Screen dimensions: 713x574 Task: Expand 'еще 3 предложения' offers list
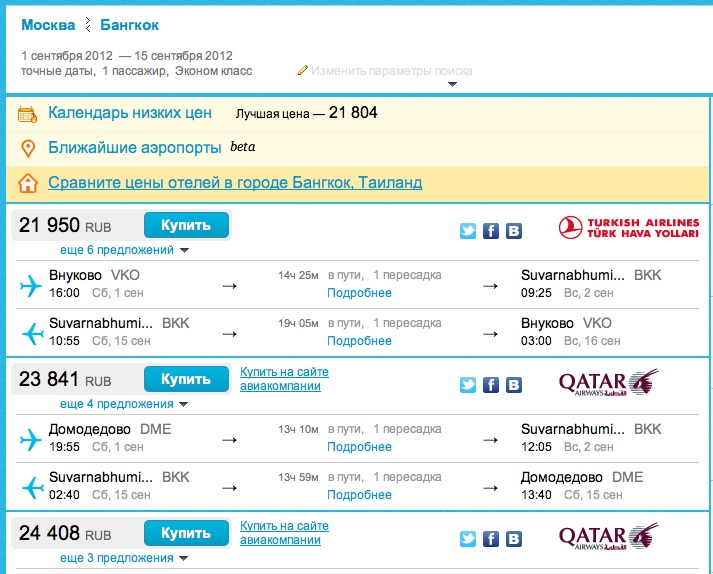pos(124,558)
